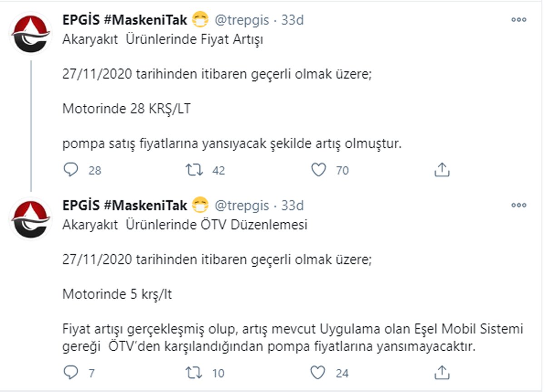Open EPGİS avatar on second tweet
Screen dimensions: 545x392
(x=30, y=219)
